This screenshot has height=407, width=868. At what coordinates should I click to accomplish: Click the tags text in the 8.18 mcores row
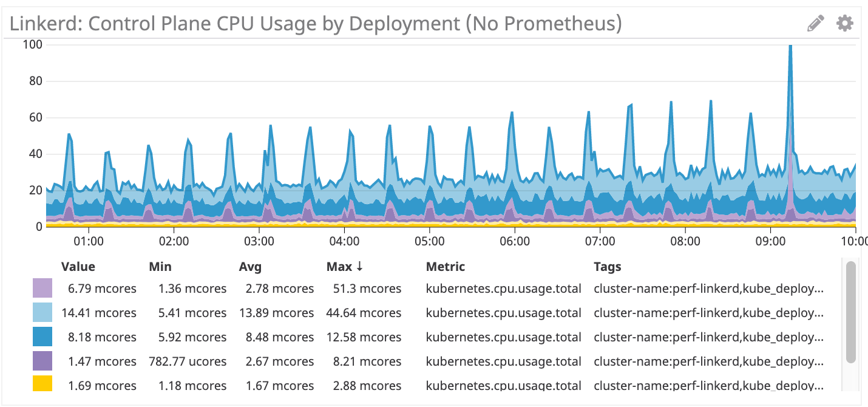point(709,337)
